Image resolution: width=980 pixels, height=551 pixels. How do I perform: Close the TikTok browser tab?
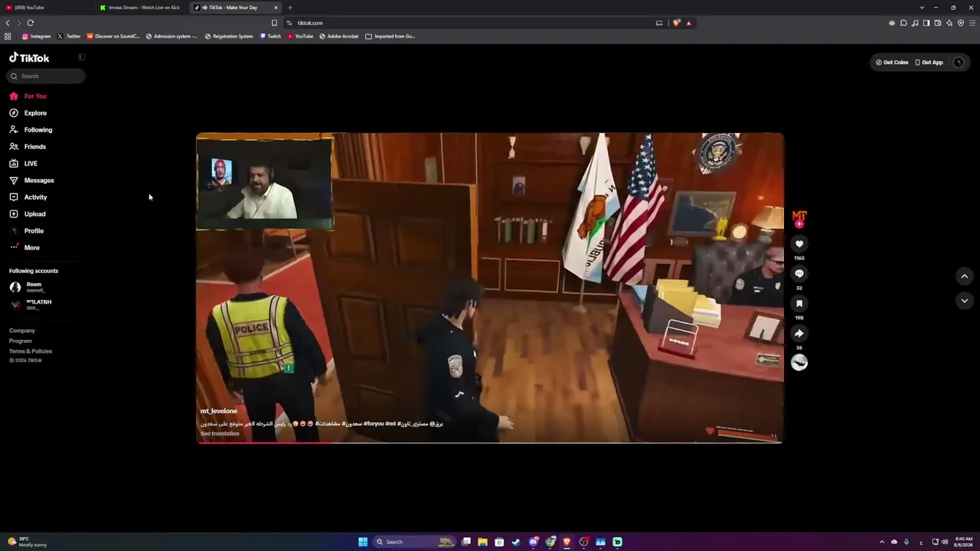pos(276,8)
